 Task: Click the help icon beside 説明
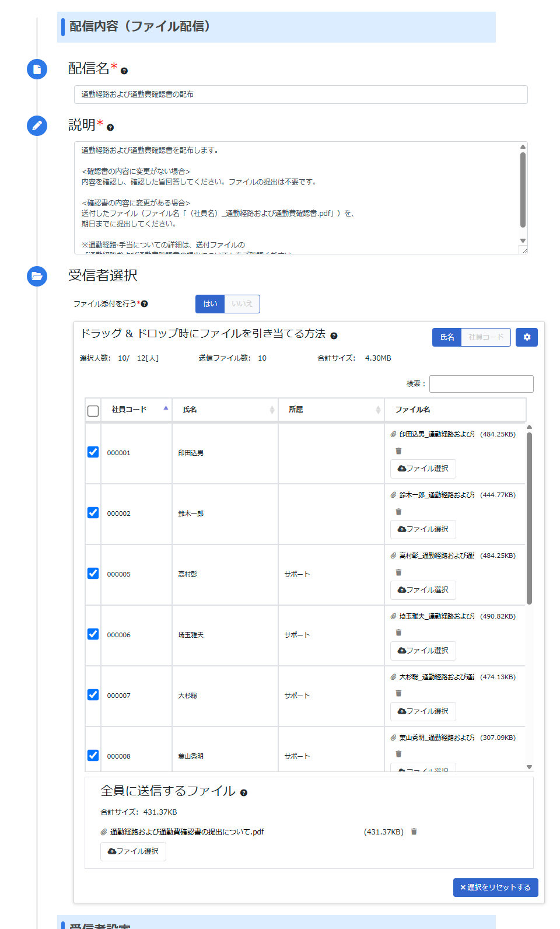(x=110, y=128)
